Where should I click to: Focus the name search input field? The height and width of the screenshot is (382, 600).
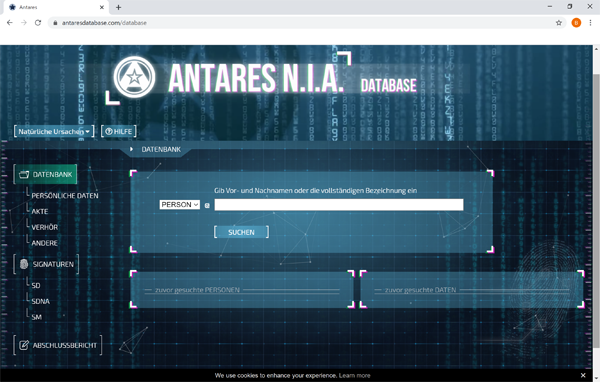pyautogui.click(x=339, y=205)
